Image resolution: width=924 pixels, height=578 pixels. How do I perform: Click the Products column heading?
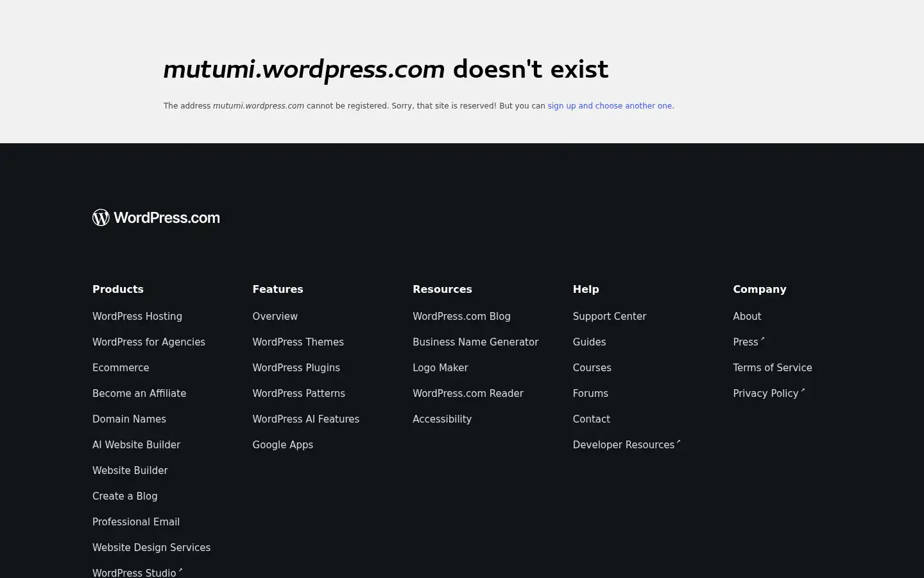pyautogui.click(x=118, y=289)
